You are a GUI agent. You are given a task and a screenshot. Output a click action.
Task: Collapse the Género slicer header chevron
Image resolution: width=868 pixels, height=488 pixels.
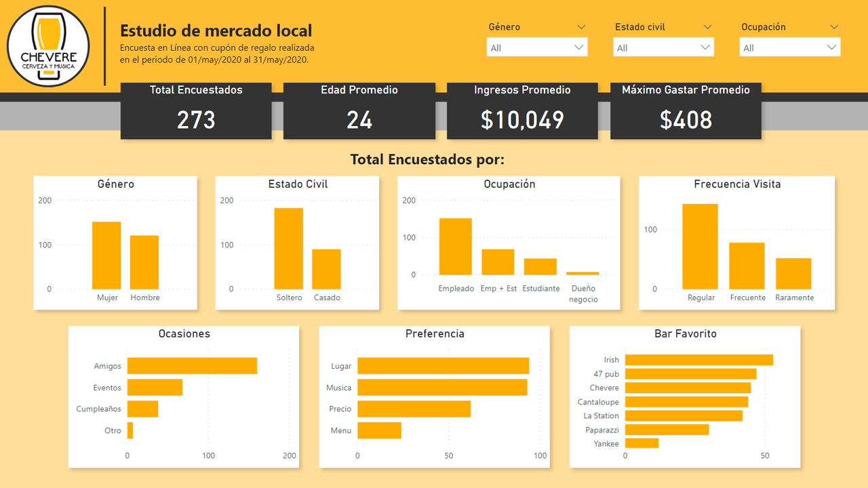click(x=582, y=27)
